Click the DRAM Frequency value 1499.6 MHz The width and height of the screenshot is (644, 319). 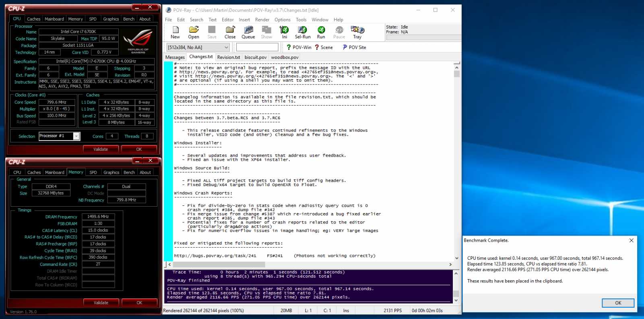(x=98, y=217)
